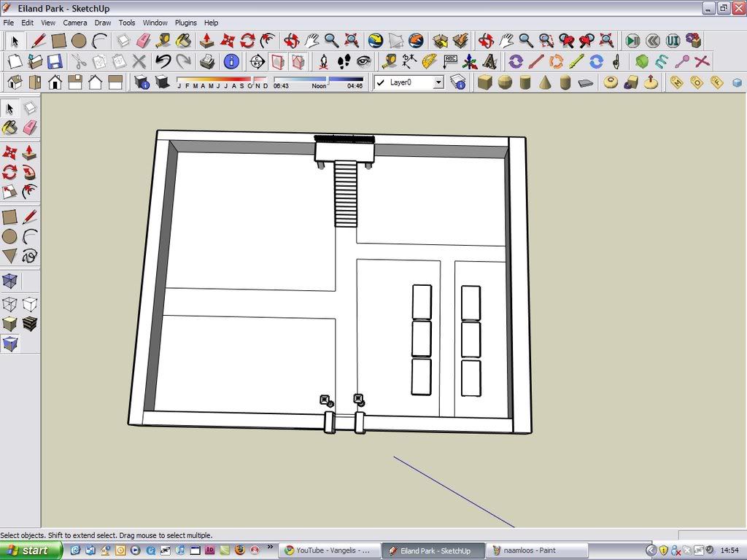Image resolution: width=747 pixels, height=560 pixels.
Task: Enable Shaded face style in left palette
Action: click(x=9, y=324)
